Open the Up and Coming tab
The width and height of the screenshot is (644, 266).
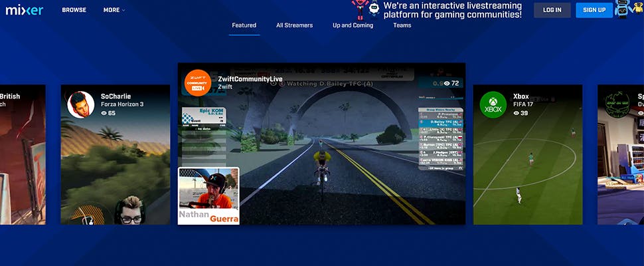point(353,25)
